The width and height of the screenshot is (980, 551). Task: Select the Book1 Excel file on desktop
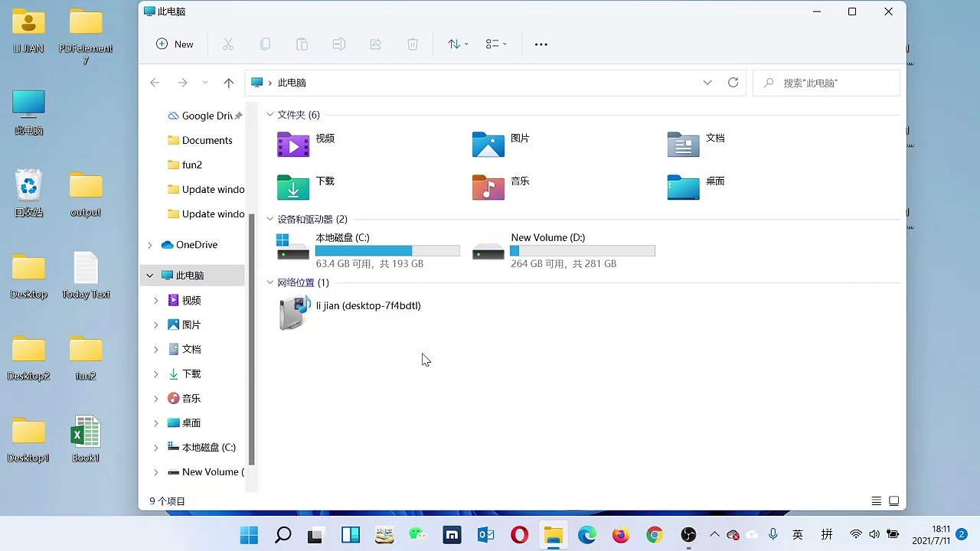click(x=86, y=439)
